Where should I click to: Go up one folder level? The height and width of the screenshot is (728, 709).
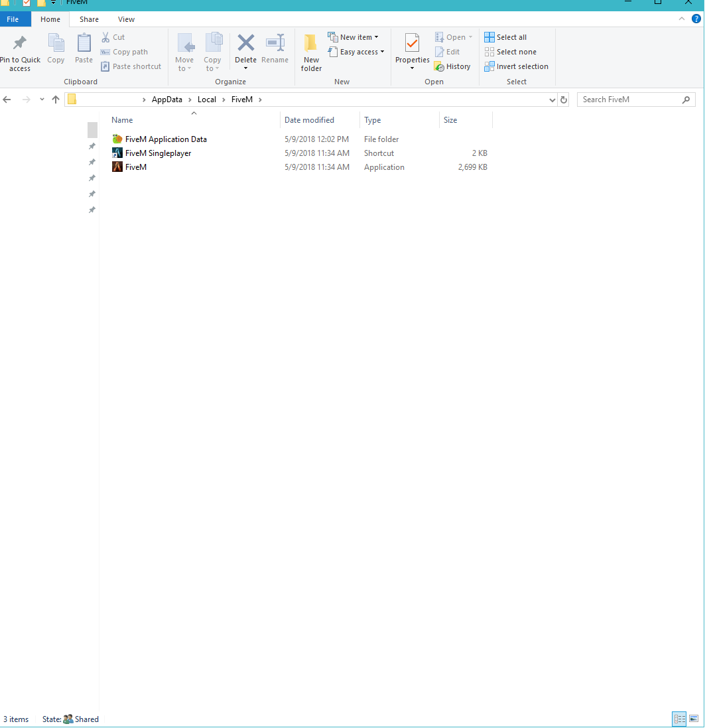click(56, 100)
